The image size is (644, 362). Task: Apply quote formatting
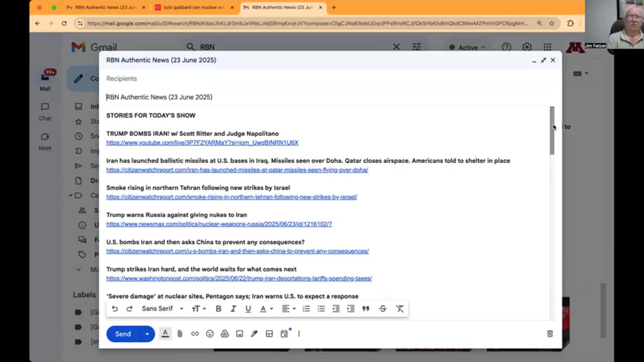pos(366,309)
